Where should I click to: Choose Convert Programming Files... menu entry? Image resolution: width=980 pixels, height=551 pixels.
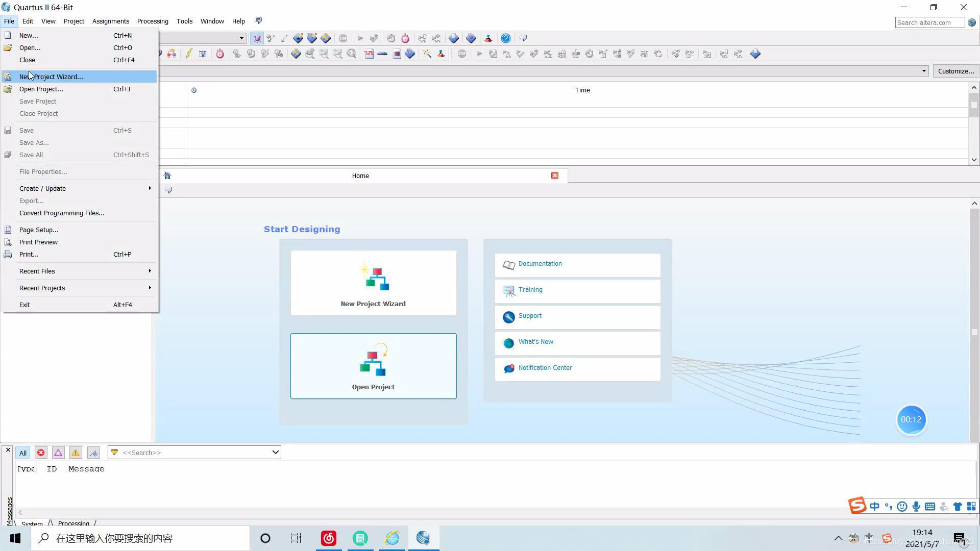point(79,213)
